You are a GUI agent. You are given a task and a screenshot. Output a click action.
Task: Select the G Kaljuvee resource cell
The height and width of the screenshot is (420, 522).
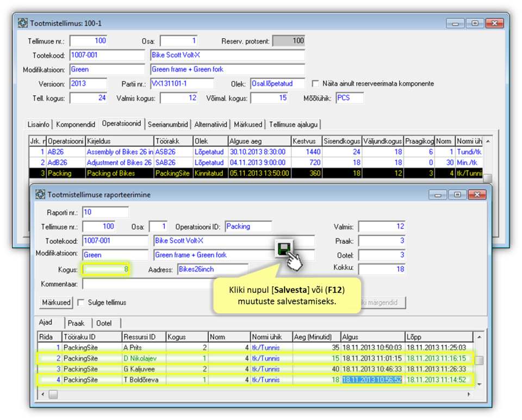click(144, 369)
